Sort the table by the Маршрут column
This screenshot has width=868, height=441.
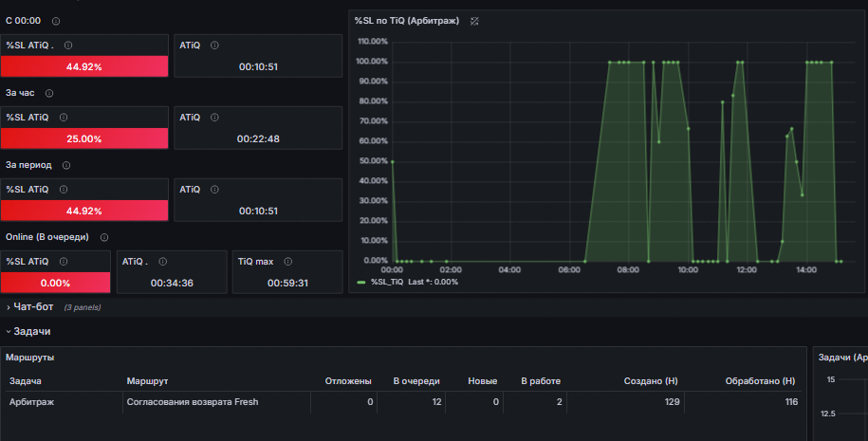(147, 380)
